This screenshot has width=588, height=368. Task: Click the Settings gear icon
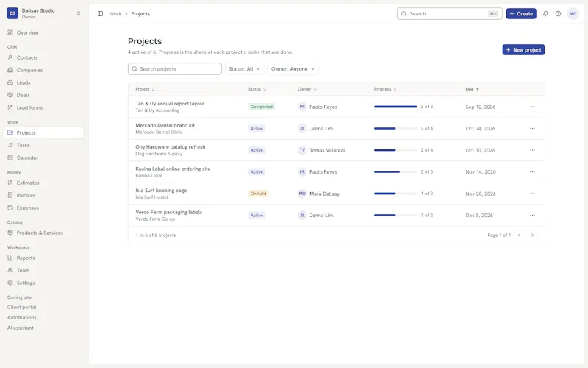coord(10,283)
